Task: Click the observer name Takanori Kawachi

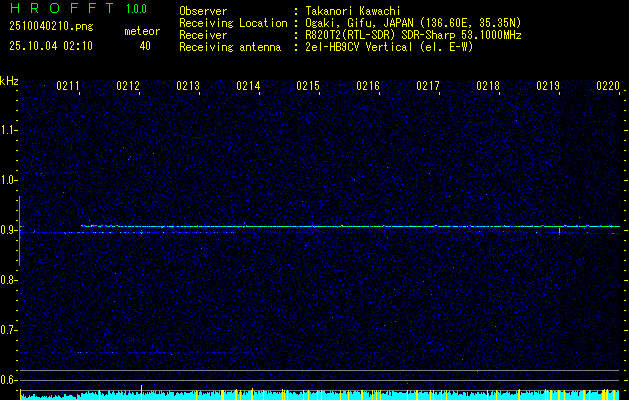Action: pyautogui.click(x=353, y=11)
